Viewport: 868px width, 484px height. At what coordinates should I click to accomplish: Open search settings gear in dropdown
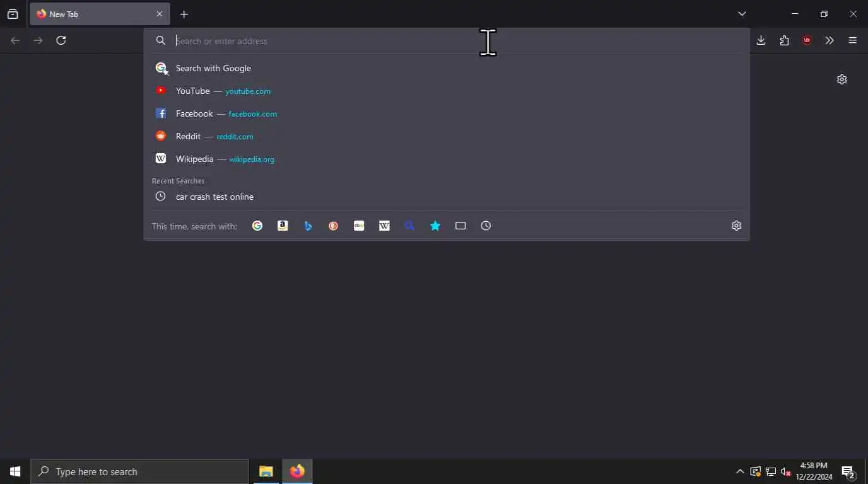coord(736,226)
